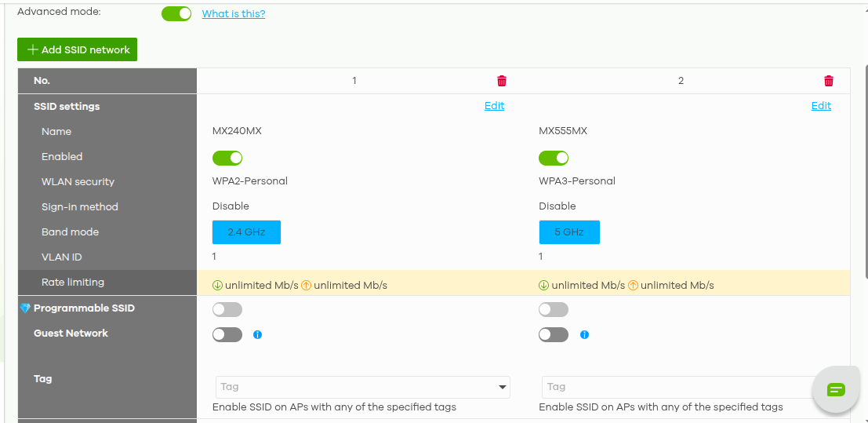Click the Tag field for MX555MX
Viewport: 868px width, 423px height.
pyautogui.click(x=674, y=387)
